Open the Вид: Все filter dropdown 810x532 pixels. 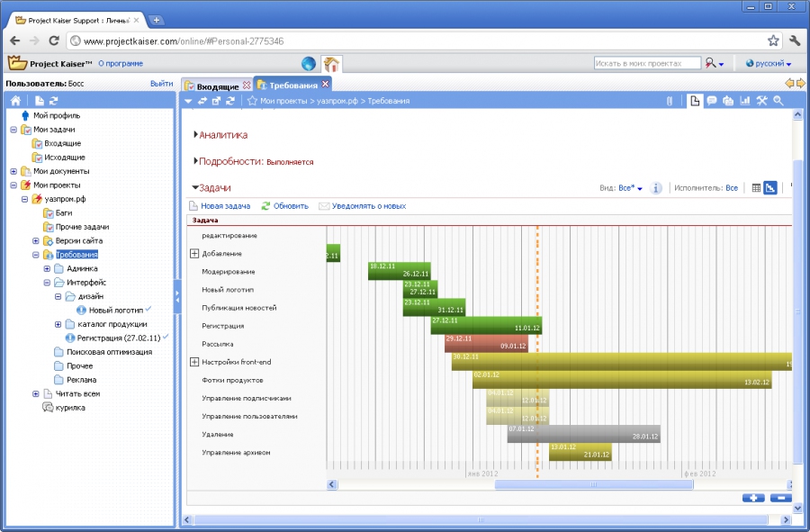(630, 188)
